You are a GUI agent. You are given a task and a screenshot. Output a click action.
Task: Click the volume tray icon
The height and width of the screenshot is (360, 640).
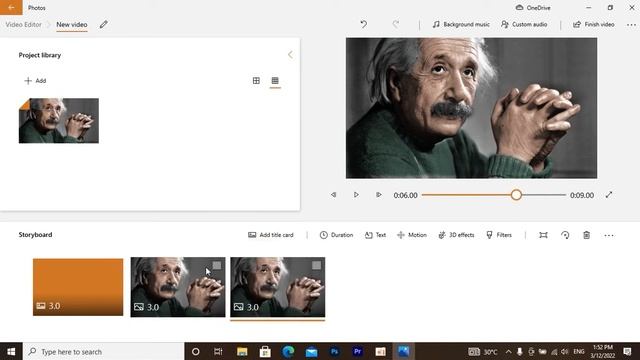[x=564, y=351]
